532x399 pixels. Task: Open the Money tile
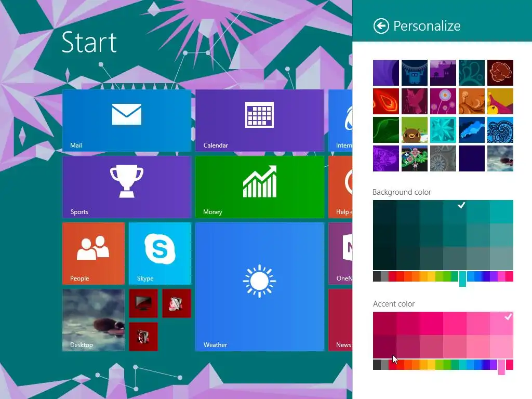[260, 187]
